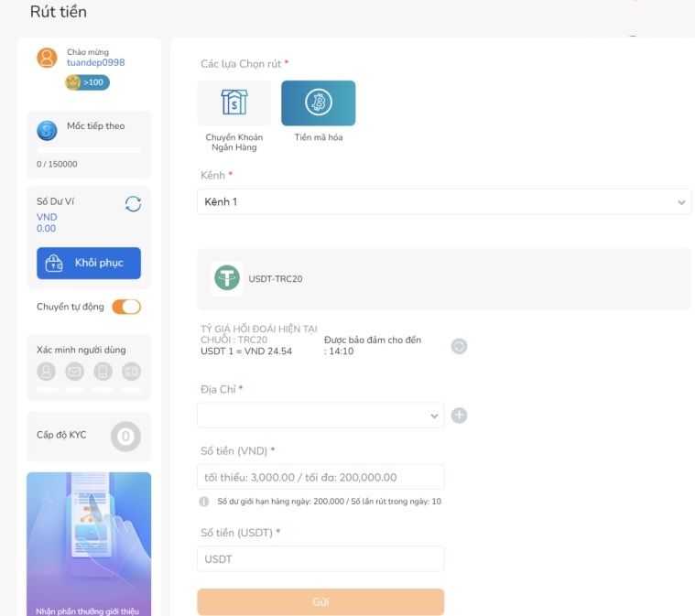
Task: Click the crown >100 level badge
Action: (x=87, y=82)
